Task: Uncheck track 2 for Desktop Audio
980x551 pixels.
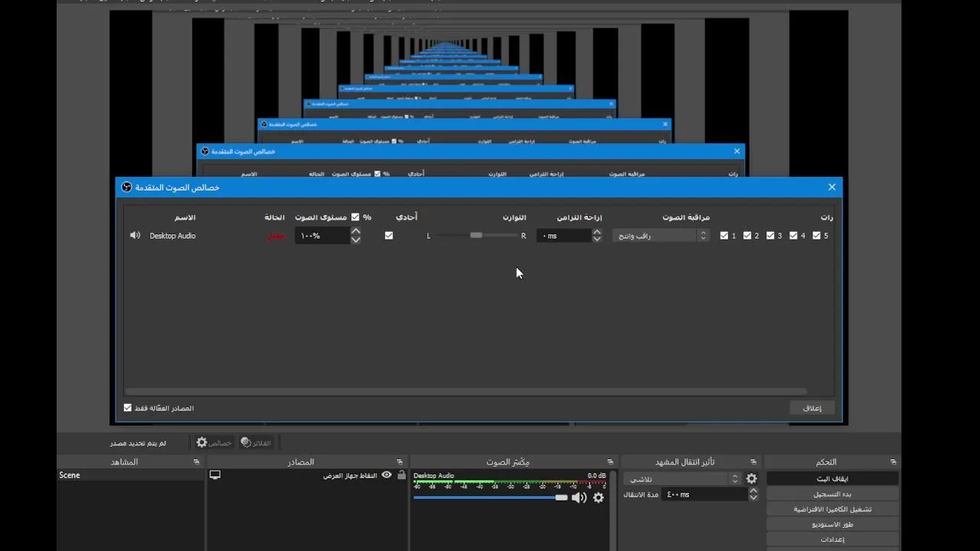Action: [x=747, y=236]
